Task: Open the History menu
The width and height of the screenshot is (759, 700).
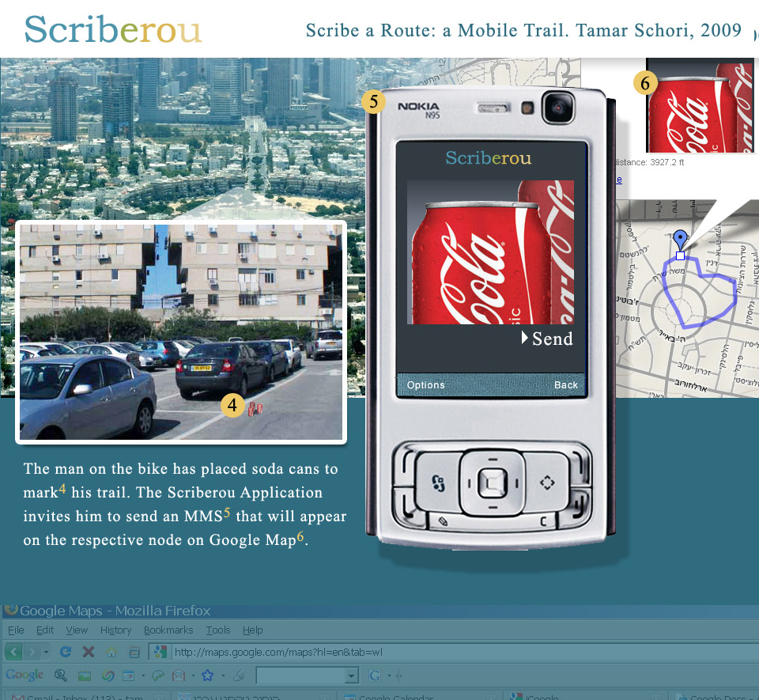Action: click(115, 630)
